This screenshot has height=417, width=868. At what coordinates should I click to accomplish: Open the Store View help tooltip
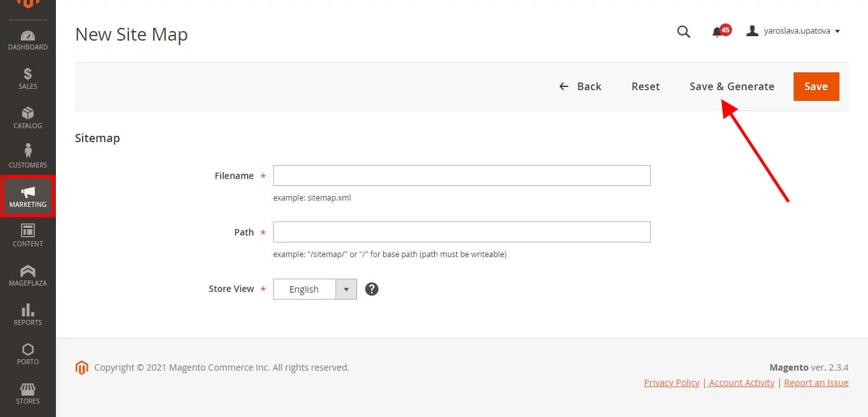click(x=372, y=289)
